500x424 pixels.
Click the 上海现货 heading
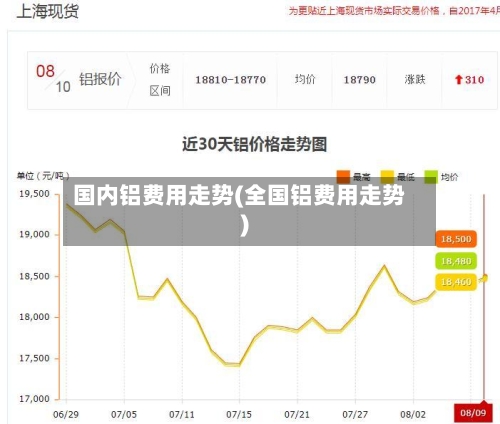[x=48, y=11]
